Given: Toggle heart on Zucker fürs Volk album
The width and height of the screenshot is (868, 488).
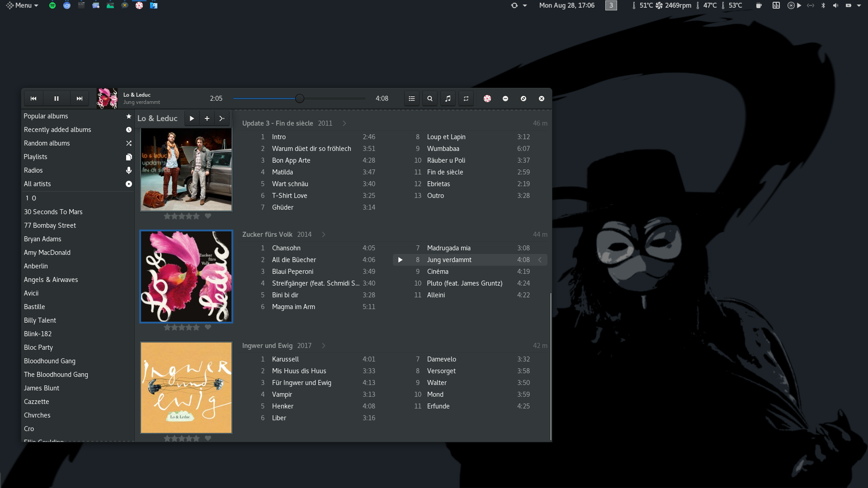Looking at the screenshot, I should (208, 327).
